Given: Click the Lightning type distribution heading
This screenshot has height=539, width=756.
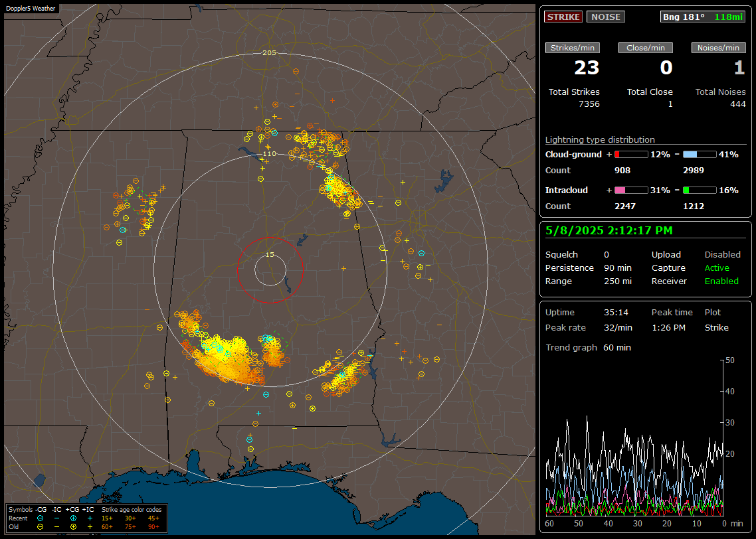Looking at the screenshot, I should pos(600,139).
